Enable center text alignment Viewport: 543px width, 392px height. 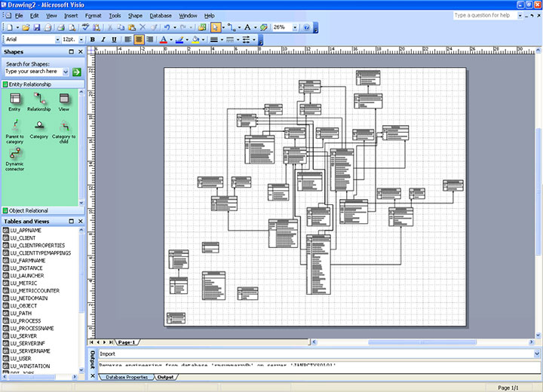[140, 39]
